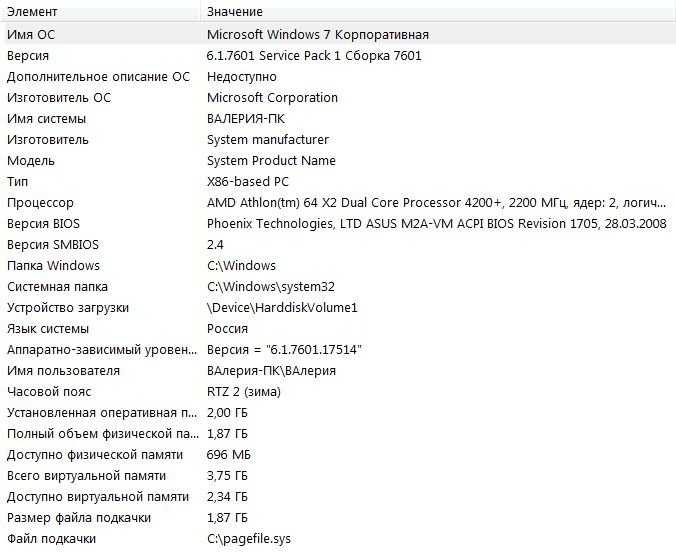Image resolution: width=676 pixels, height=558 pixels.
Task: Select the Файл подкачки pagefile.sys row
Action: click(338, 539)
